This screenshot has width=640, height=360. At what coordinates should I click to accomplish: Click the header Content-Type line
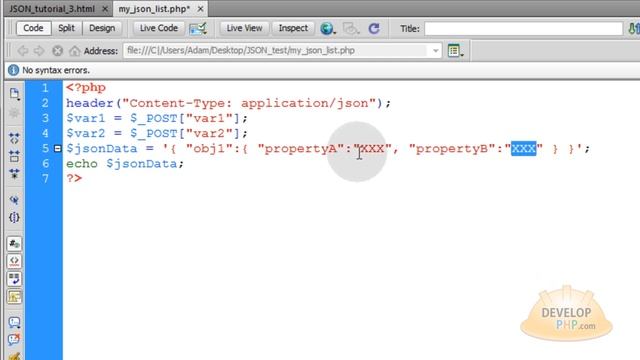(229, 103)
